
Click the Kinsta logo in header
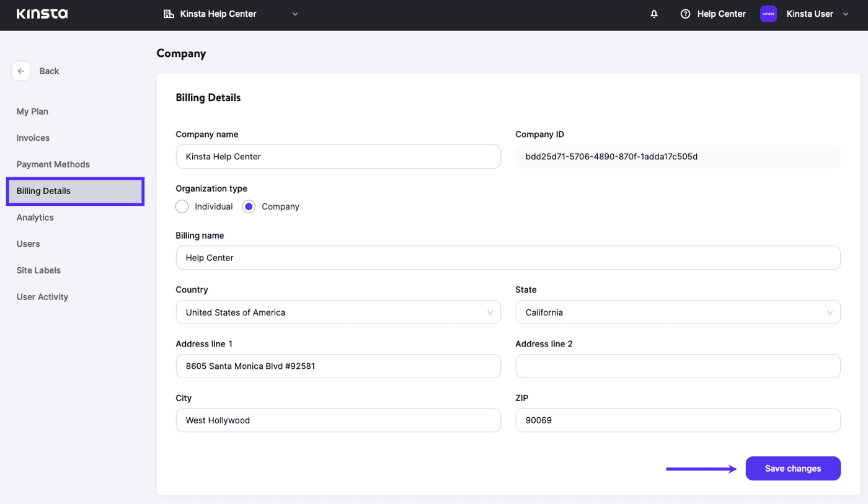[42, 14]
